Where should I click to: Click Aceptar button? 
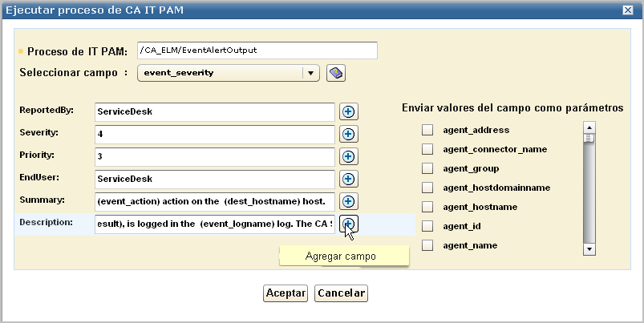click(x=286, y=293)
